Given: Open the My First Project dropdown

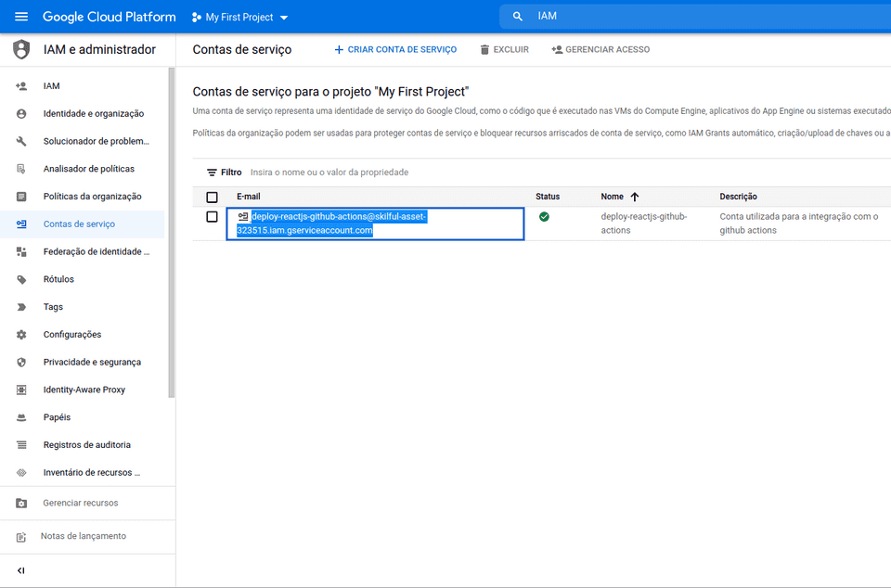Looking at the screenshot, I should click(x=239, y=18).
